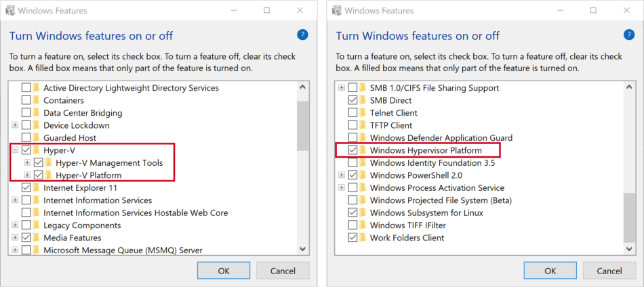This screenshot has width=644, height=287.
Task: Expand Windows Process Activation Service node
Action: pos(342,187)
